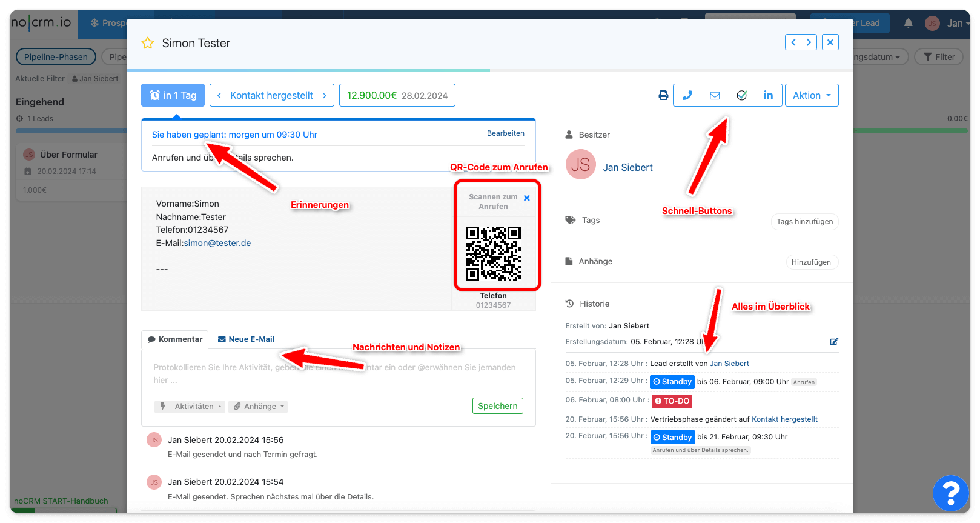This screenshot has height=523, width=980.
Task: Open the Kontakt hergestellt step selector
Action: coord(271,95)
